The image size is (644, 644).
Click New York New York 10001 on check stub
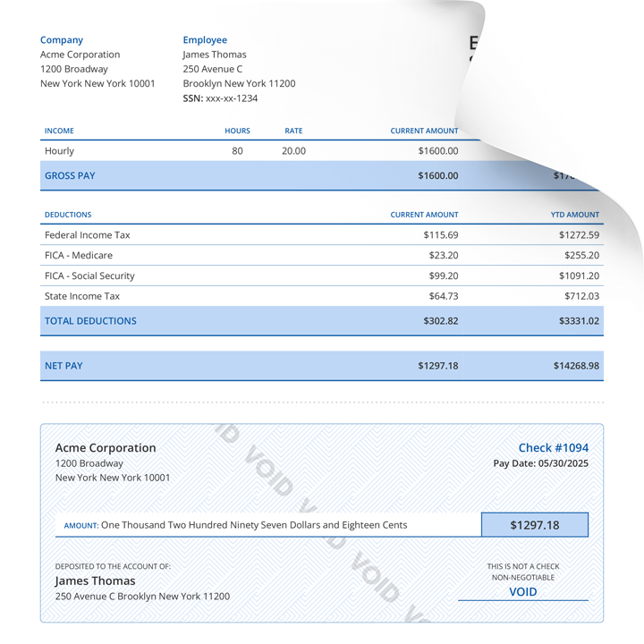(113, 478)
